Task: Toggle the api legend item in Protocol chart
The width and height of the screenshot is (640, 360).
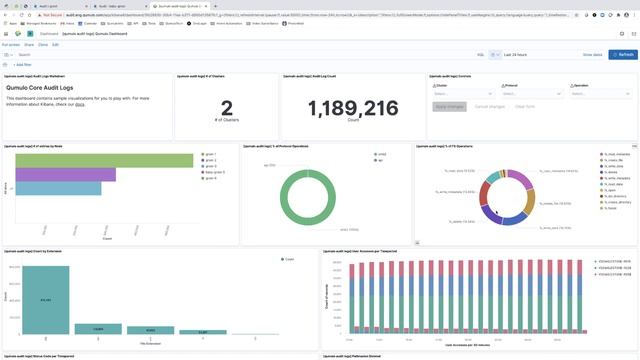Action: 378,160
